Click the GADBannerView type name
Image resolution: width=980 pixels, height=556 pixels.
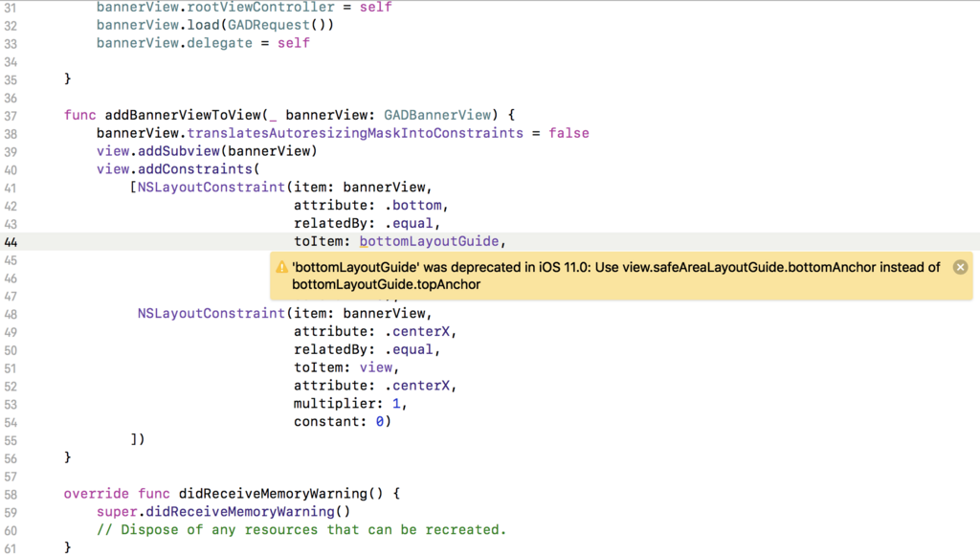point(437,115)
